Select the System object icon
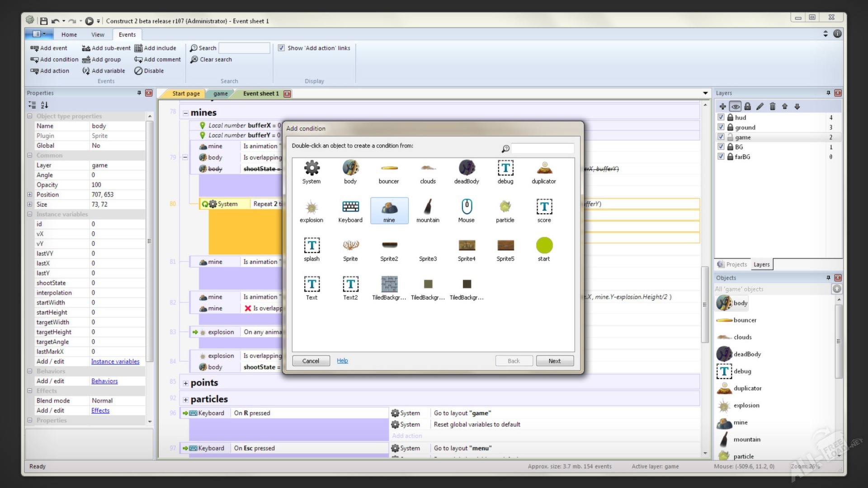868x488 pixels. coord(311,169)
